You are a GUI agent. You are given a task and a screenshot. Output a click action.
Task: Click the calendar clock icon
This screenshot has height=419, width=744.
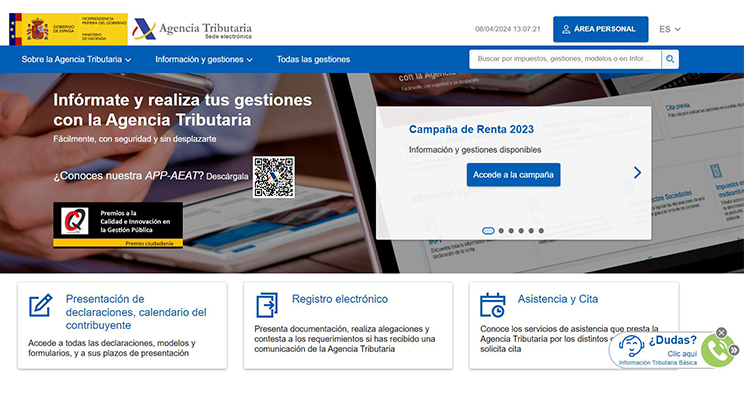click(493, 305)
